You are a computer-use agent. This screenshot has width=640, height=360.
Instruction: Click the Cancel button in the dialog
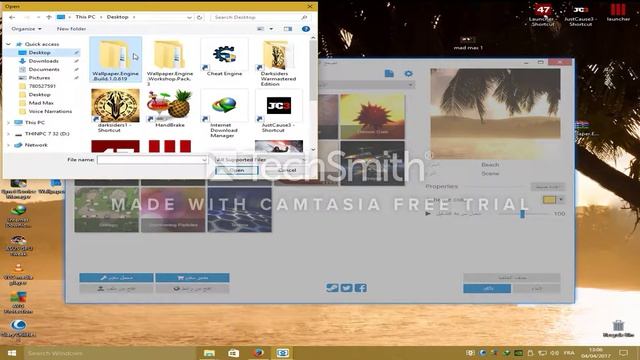click(287, 170)
